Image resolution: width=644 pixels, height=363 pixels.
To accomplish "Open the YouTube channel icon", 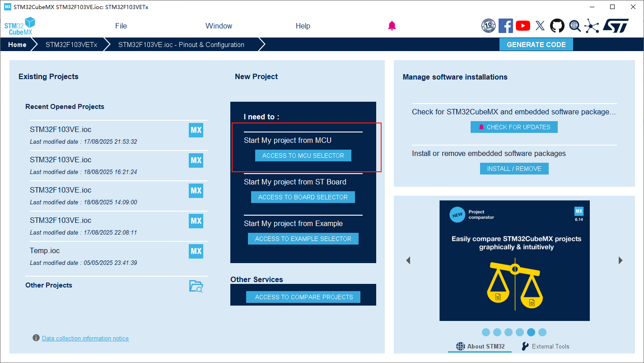I will point(523,26).
